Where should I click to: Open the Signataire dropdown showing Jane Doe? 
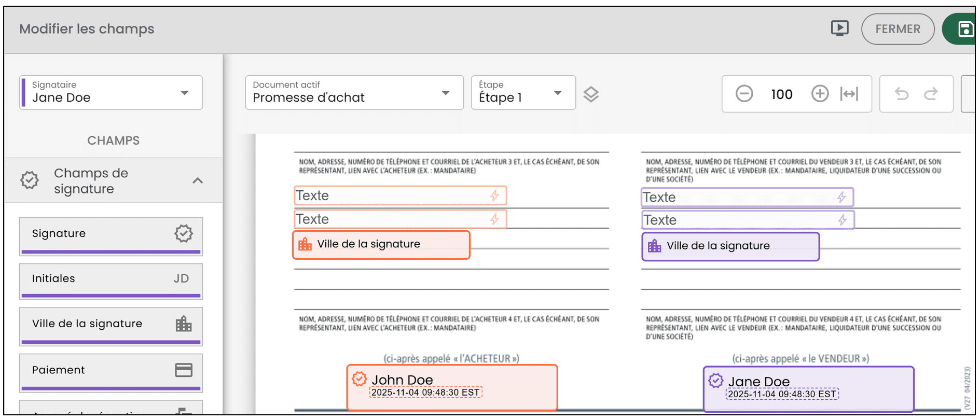point(111,93)
